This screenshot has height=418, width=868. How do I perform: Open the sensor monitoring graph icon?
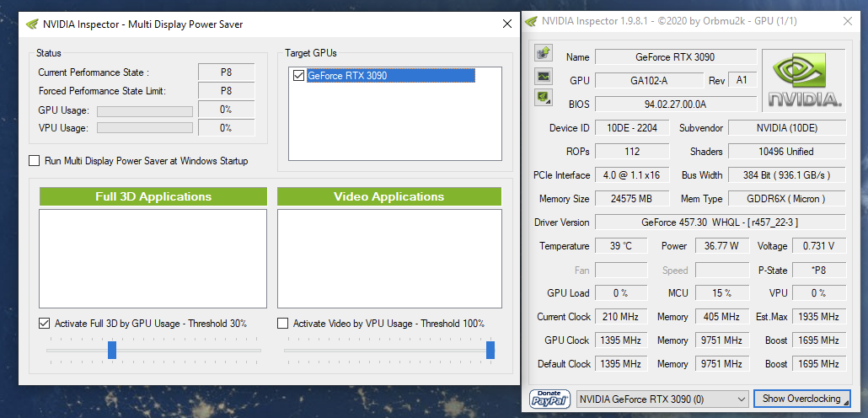pyautogui.click(x=543, y=76)
